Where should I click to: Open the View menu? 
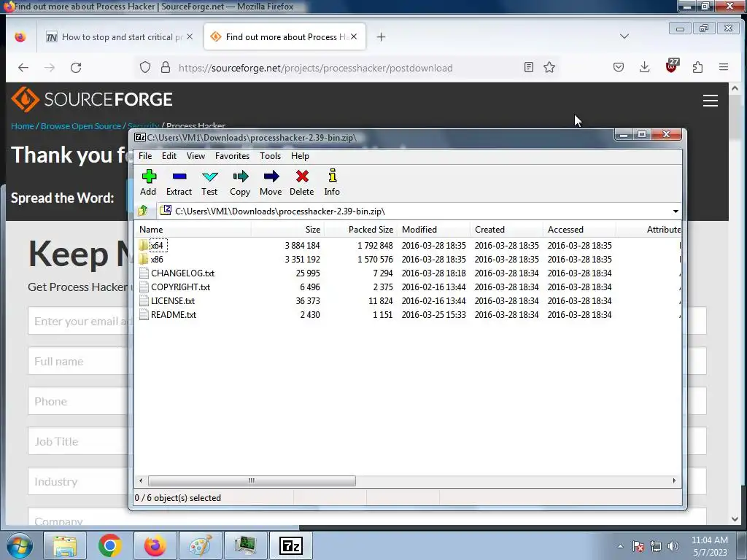[x=196, y=156]
